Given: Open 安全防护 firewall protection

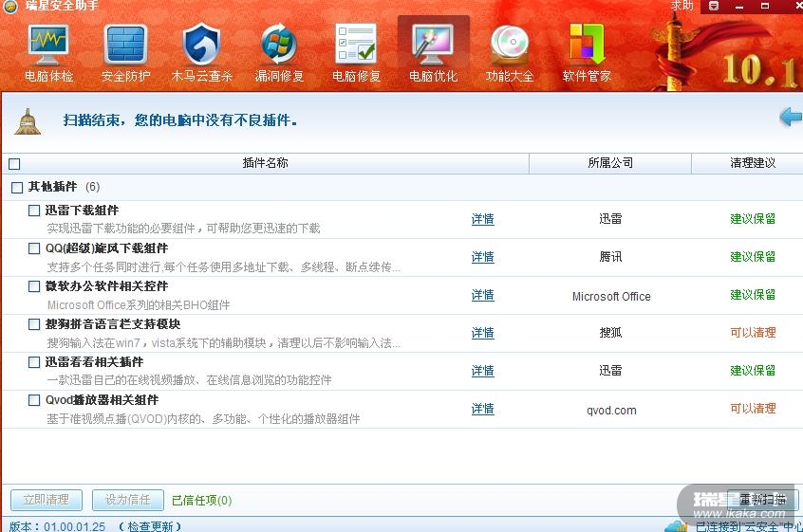Looking at the screenshot, I should pyautogui.click(x=125, y=53).
